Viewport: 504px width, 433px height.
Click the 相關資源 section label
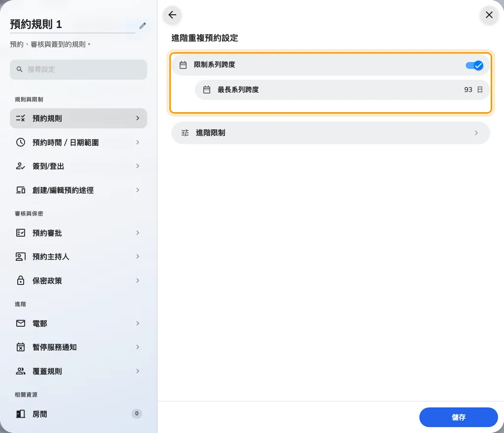(26, 395)
